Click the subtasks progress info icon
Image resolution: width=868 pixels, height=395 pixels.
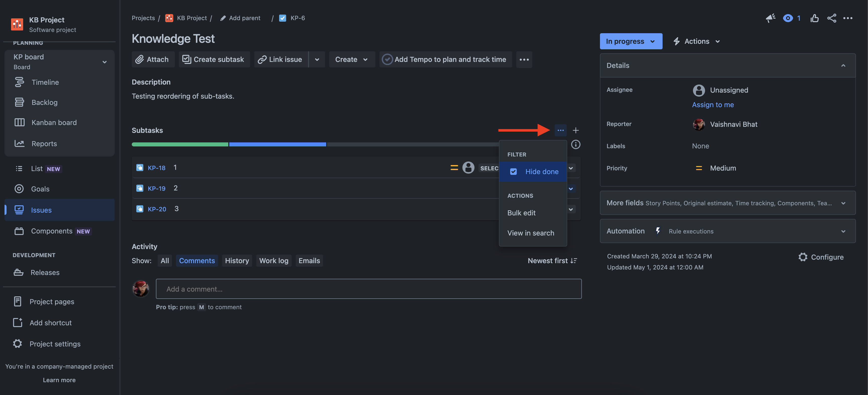pyautogui.click(x=576, y=145)
